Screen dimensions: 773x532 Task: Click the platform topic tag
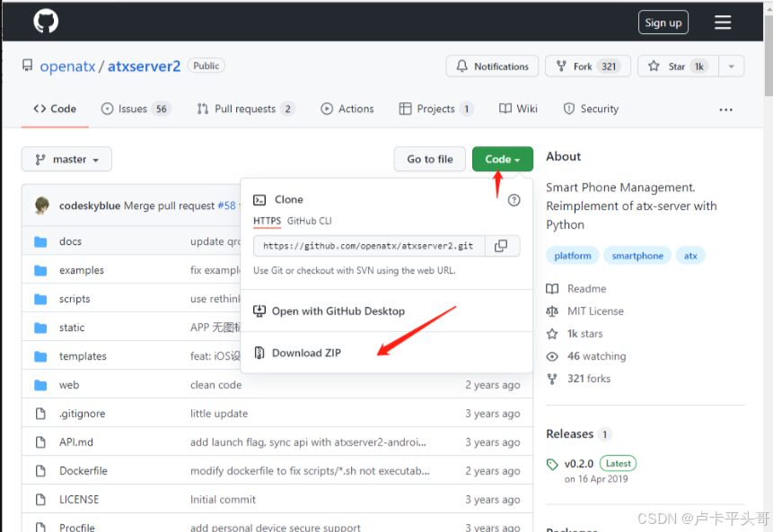tap(573, 256)
